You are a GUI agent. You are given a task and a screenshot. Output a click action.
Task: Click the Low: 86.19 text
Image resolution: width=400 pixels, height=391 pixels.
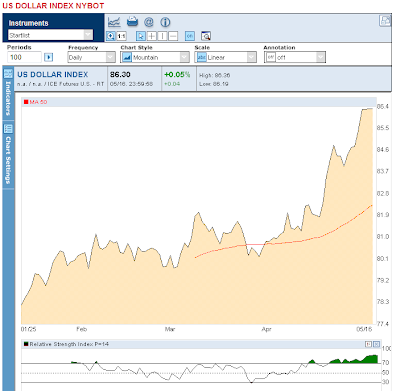pyautogui.click(x=214, y=84)
